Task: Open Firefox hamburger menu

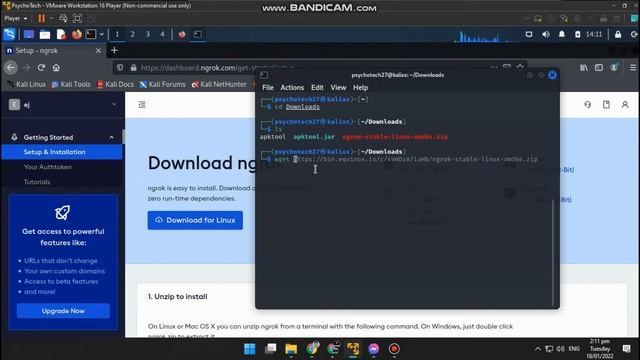Action: pyautogui.click(x=633, y=68)
